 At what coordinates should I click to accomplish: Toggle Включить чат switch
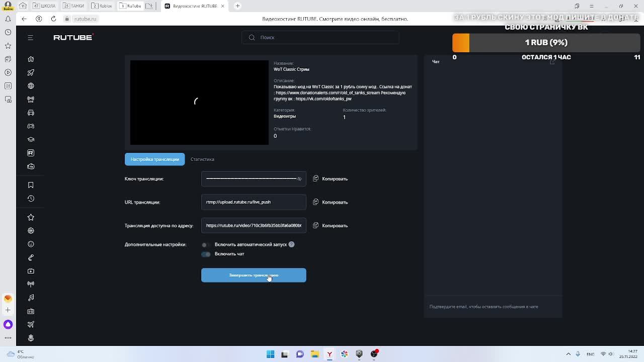[x=206, y=254]
